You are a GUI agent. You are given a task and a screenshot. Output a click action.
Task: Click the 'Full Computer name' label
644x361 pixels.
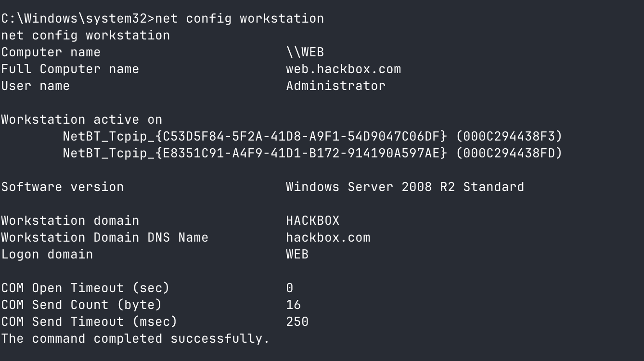pos(70,69)
